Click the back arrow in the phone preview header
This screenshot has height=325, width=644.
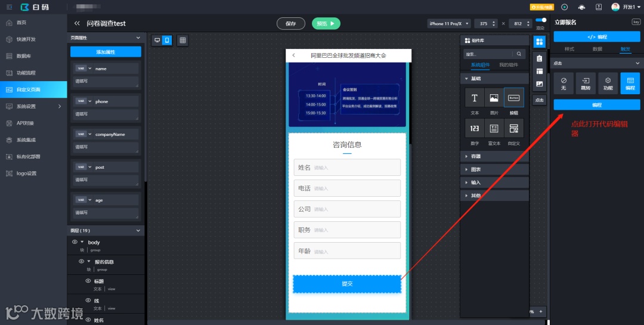(x=293, y=55)
